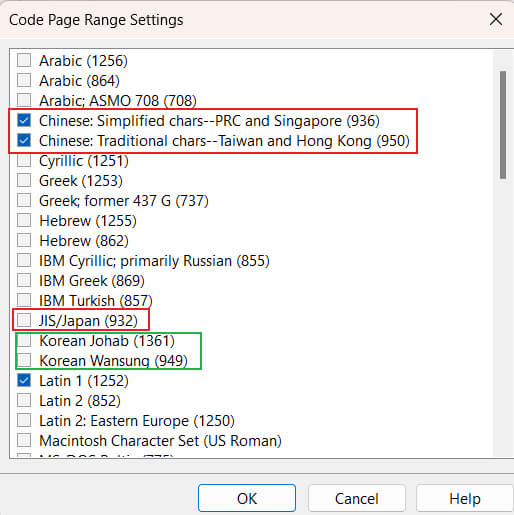
Task: Tick Arabic; ASMO 708 (708) checkbox
Action: (x=24, y=101)
